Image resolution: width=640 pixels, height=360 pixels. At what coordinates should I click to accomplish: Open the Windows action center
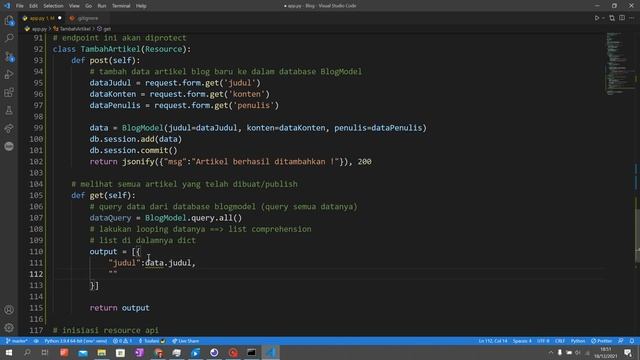click(628, 353)
